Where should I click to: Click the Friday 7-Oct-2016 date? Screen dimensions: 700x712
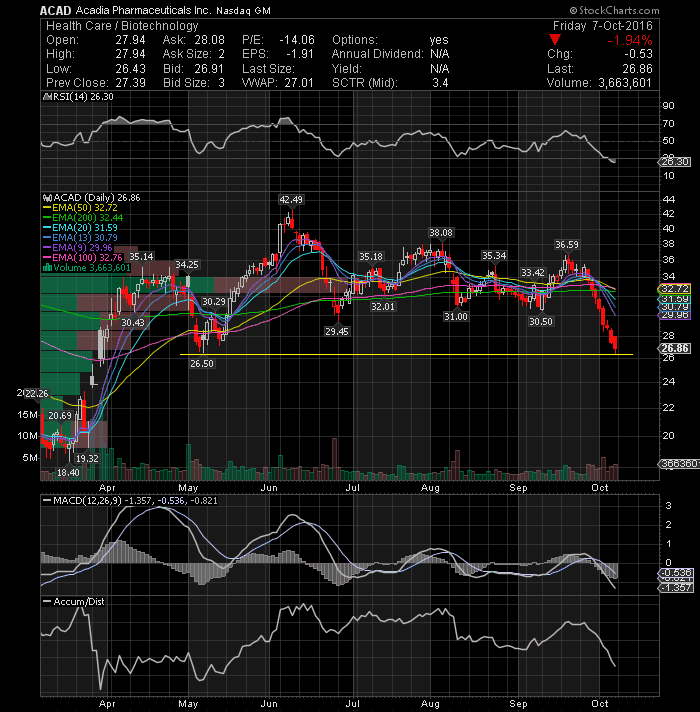coord(602,26)
